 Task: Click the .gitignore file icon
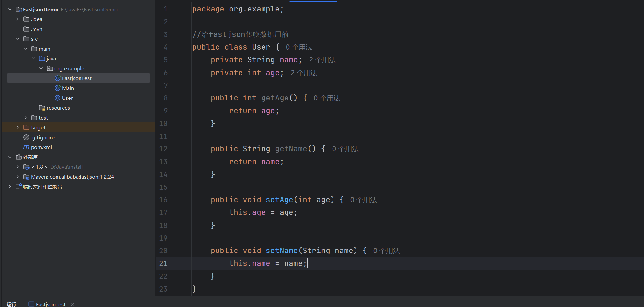pos(26,137)
